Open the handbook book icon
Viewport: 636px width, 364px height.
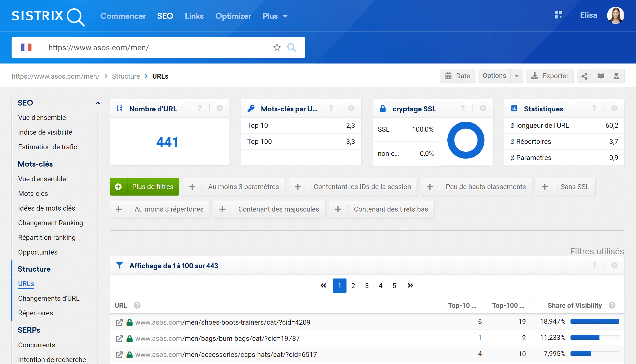click(601, 76)
